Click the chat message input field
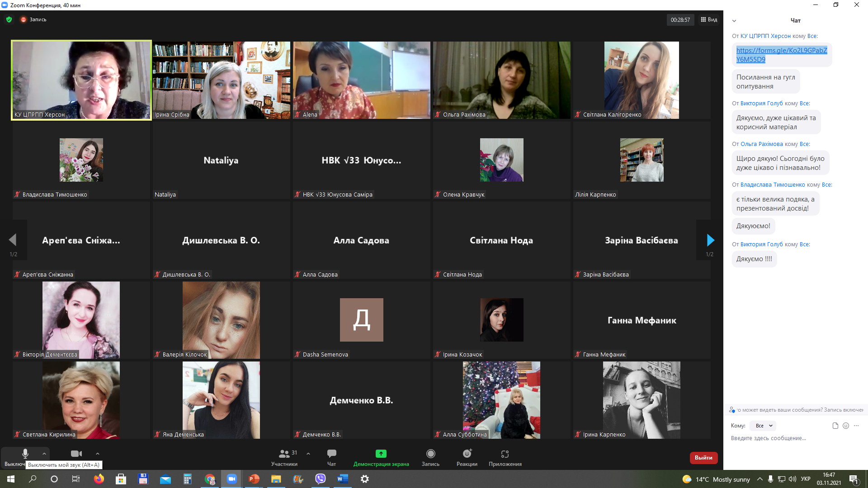This screenshot has width=868, height=488. [795, 438]
